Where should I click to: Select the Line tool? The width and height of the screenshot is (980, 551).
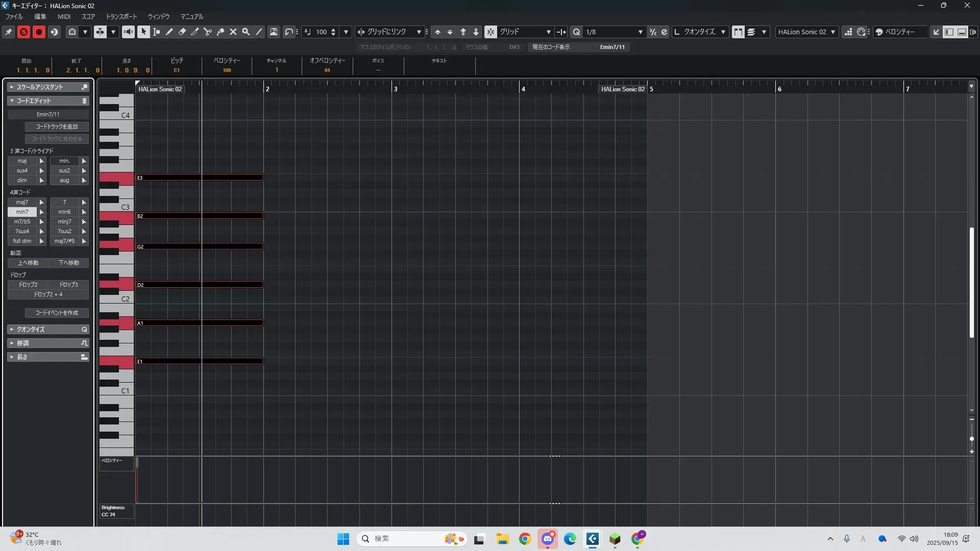coord(259,32)
